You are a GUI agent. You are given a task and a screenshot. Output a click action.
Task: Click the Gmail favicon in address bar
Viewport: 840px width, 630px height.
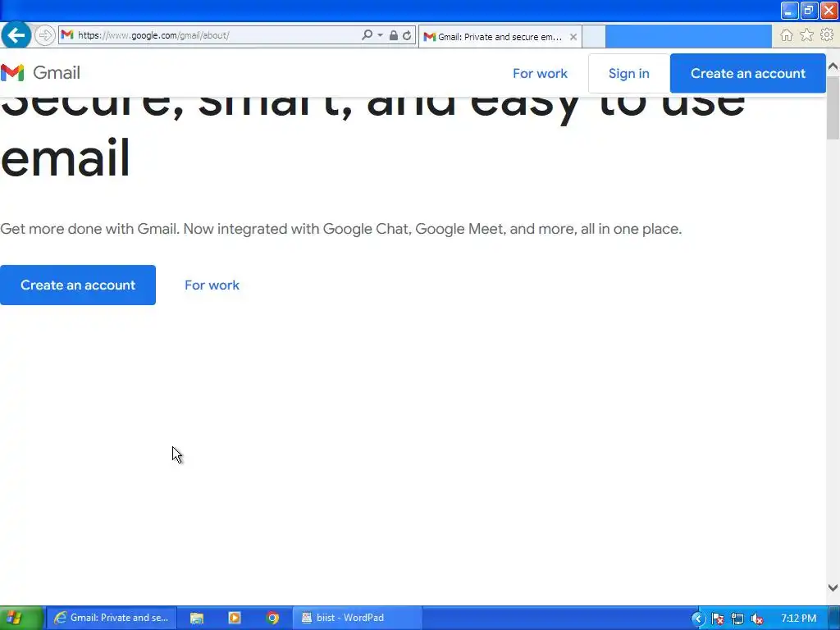pyautogui.click(x=67, y=34)
